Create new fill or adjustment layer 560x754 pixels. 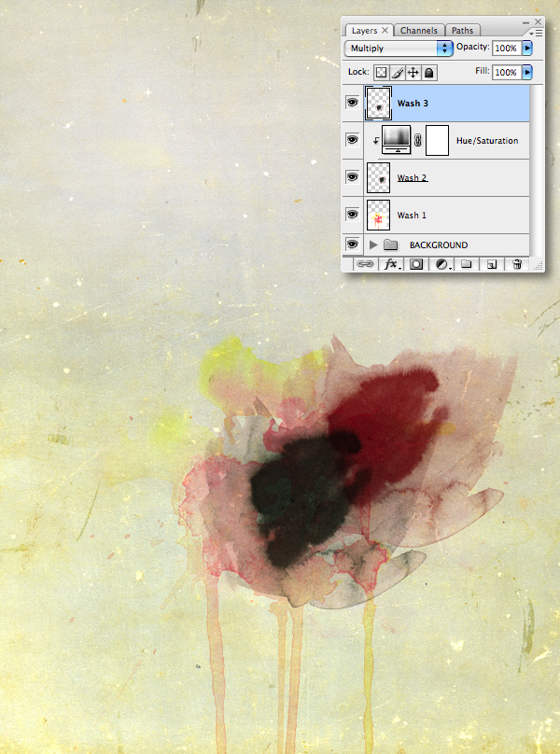(x=442, y=264)
